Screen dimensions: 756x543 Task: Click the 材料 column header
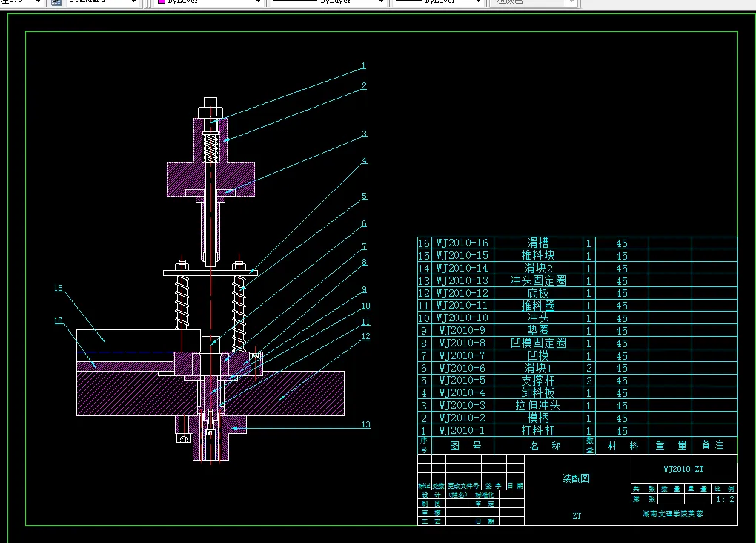pos(623,446)
